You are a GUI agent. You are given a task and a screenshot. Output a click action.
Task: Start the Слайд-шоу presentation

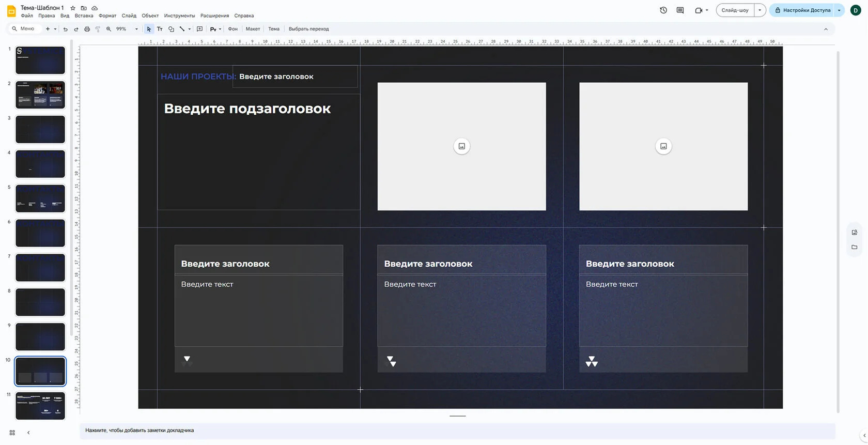pyautogui.click(x=735, y=10)
